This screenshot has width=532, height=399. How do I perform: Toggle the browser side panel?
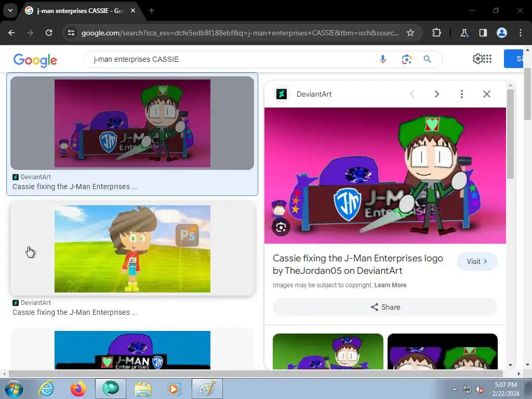(483, 33)
